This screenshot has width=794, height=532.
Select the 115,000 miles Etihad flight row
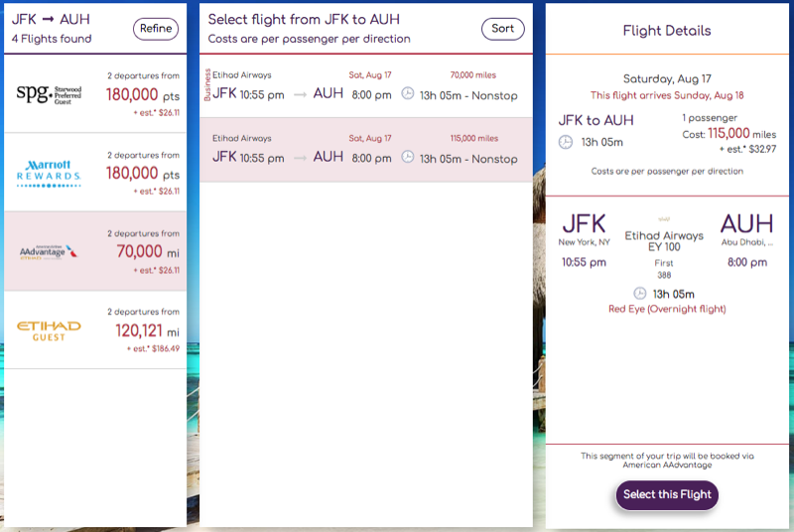click(x=366, y=150)
